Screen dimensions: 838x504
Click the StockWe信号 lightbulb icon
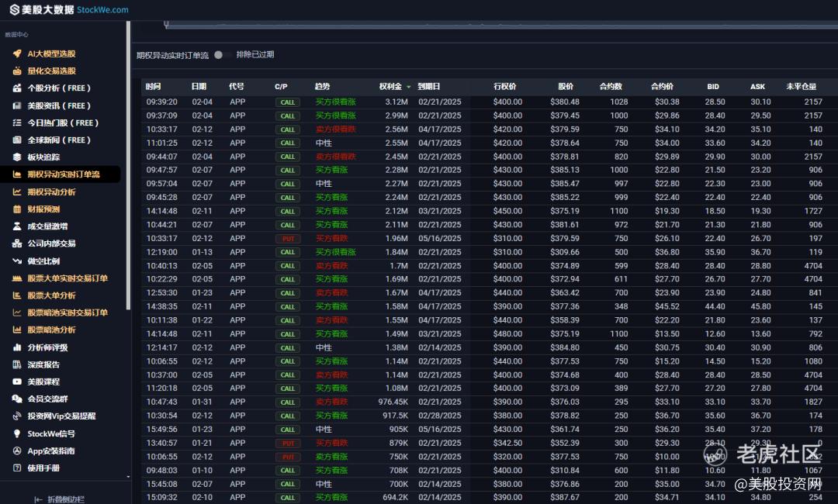click(17, 433)
